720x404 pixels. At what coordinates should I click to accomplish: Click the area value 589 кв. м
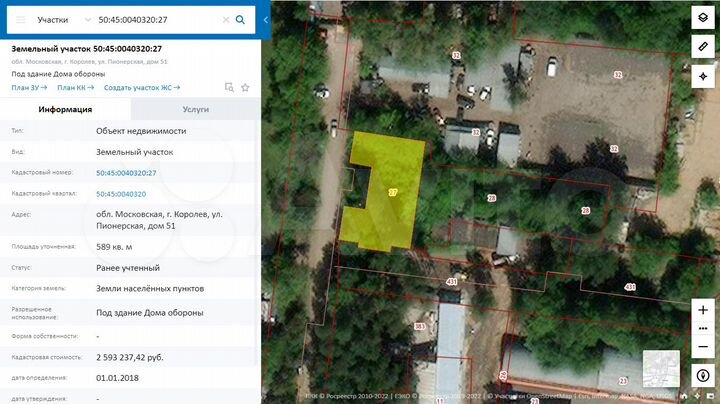point(114,247)
